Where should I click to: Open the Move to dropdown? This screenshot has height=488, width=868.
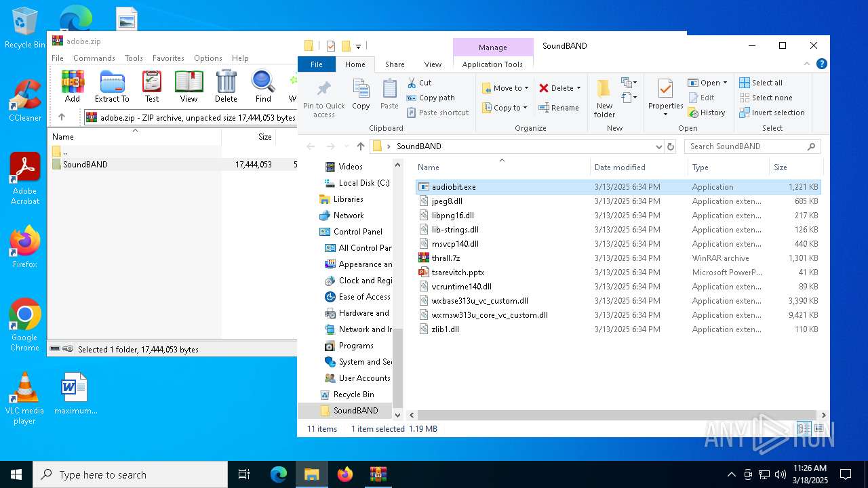(x=505, y=88)
